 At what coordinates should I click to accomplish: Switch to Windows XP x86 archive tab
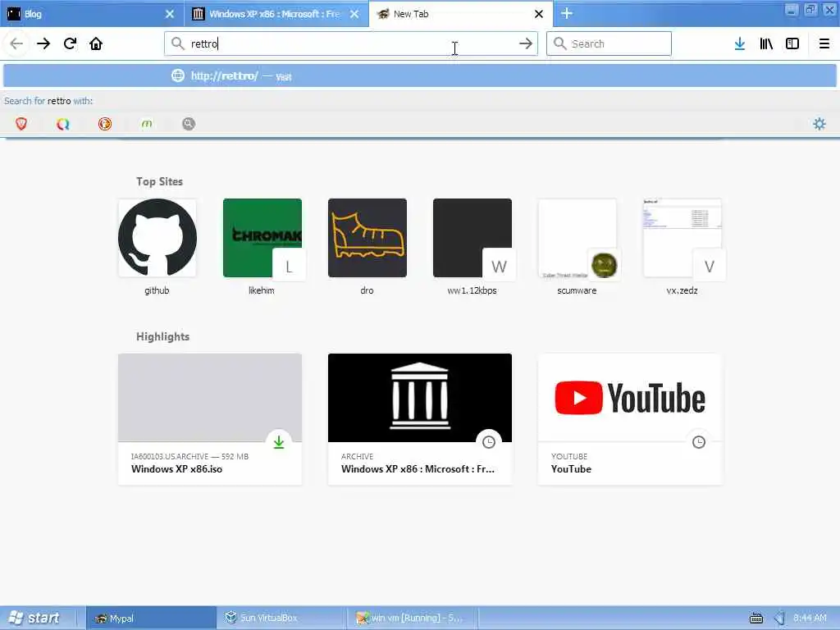click(276, 14)
